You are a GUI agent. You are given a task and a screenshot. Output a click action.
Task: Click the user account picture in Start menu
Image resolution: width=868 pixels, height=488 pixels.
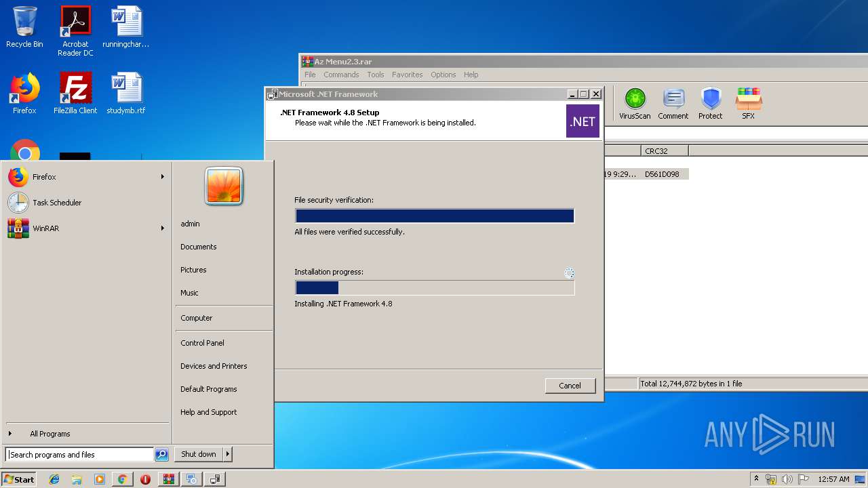click(224, 186)
